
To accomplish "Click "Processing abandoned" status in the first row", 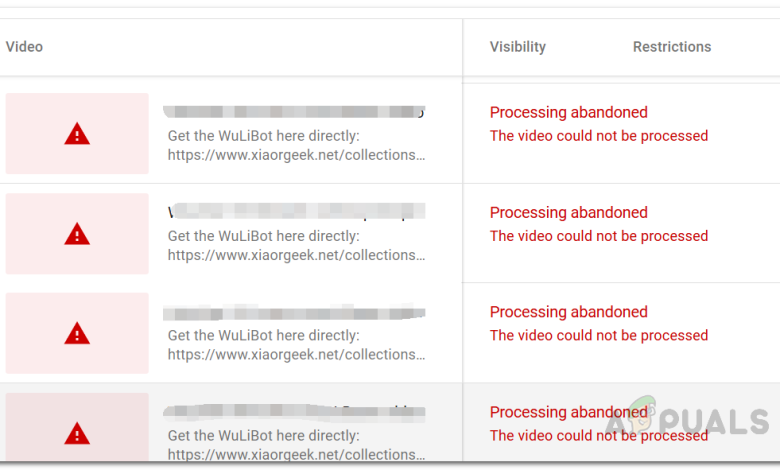I will coord(568,113).
